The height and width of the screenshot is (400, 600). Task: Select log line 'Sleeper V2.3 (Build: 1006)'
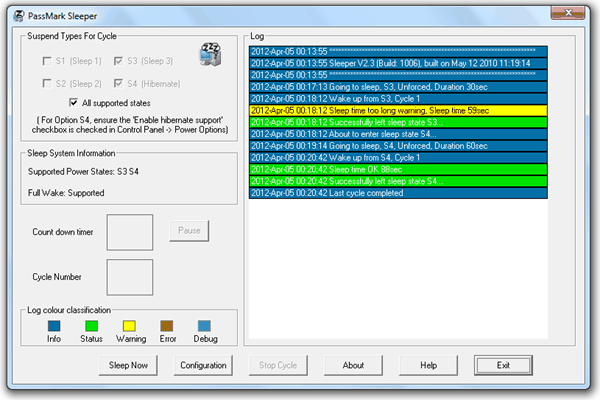coord(398,64)
